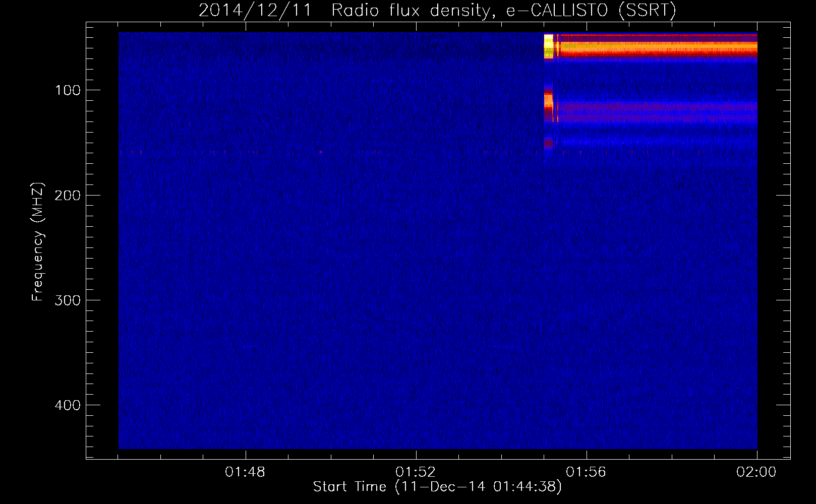Click the 01:56 time tick label
Viewport: 816px width, 504px height.
click(x=586, y=472)
